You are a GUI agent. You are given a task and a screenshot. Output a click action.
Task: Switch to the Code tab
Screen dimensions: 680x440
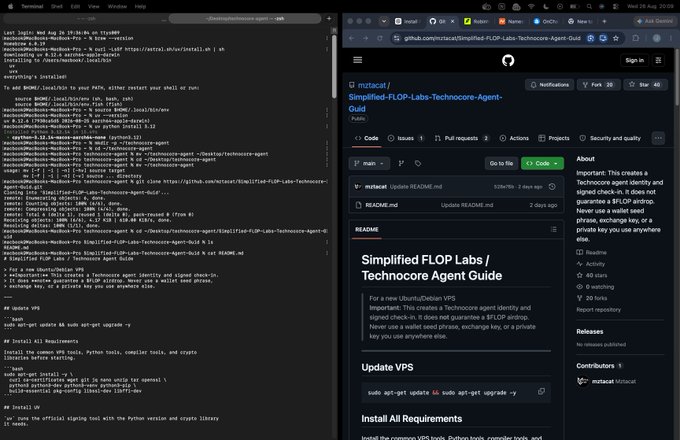[x=366, y=138]
